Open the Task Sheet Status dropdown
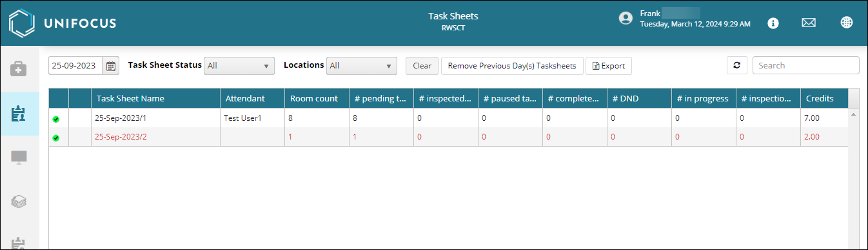Viewport: 868px width, 250px height. pos(239,66)
